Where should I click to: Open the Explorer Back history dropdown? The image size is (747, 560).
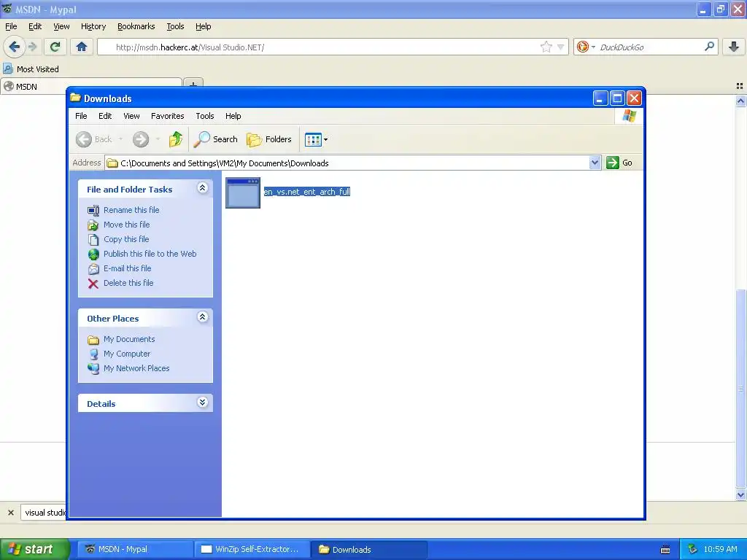tap(120, 139)
